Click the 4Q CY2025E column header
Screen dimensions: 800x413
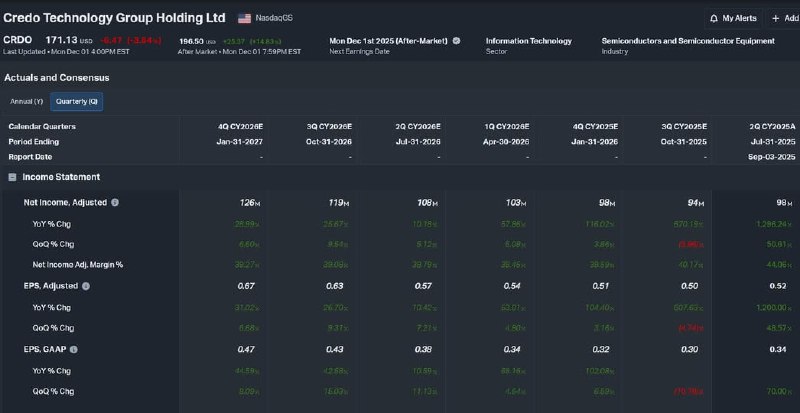595,127
